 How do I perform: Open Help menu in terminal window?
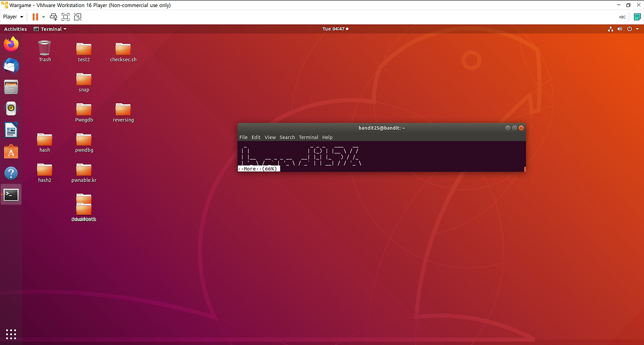coord(328,137)
